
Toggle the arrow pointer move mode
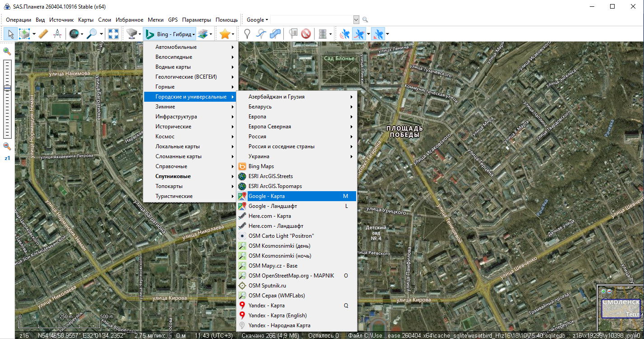click(x=11, y=34)
